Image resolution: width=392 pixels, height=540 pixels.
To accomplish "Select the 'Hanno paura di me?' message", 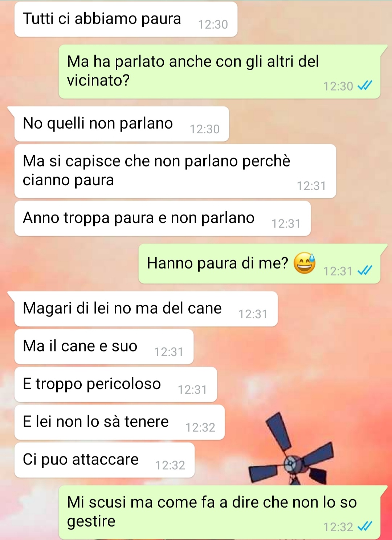I will [260, 263].
